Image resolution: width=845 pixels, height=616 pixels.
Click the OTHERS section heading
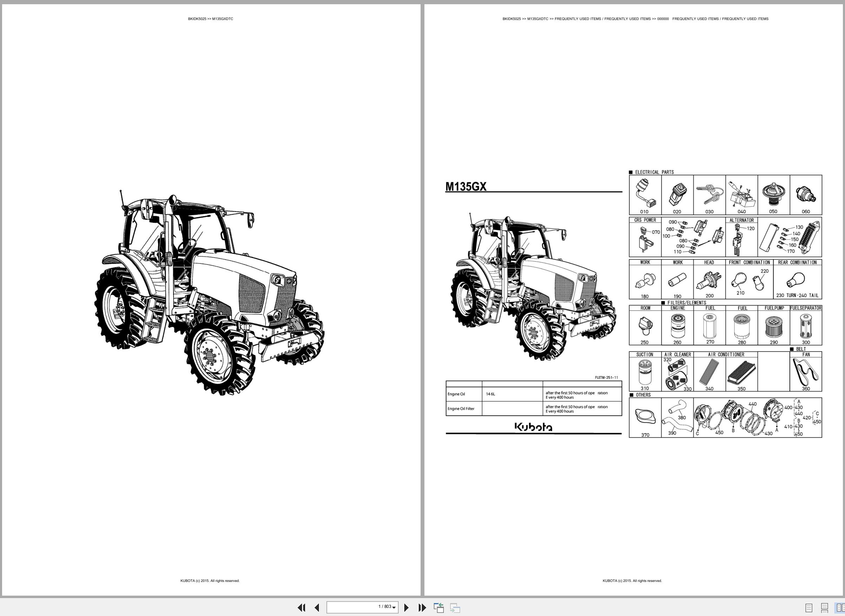[643, 395]
